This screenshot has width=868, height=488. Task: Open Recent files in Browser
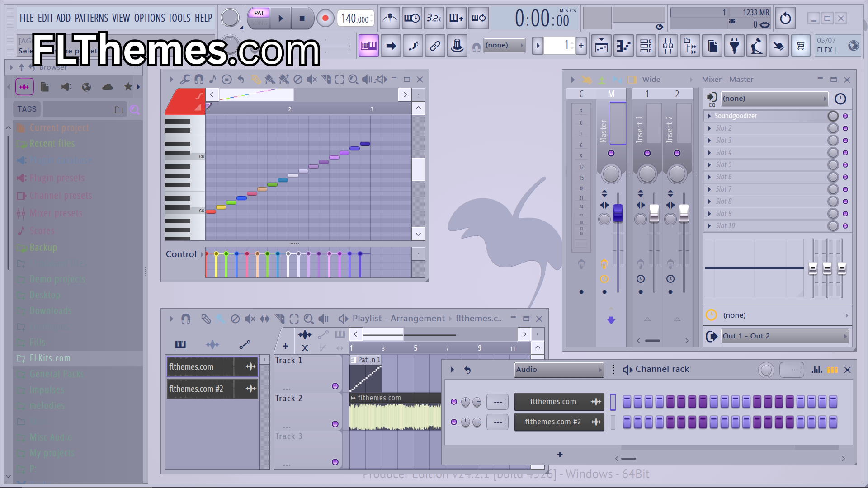pyautogui.click(x=52, y=144)
